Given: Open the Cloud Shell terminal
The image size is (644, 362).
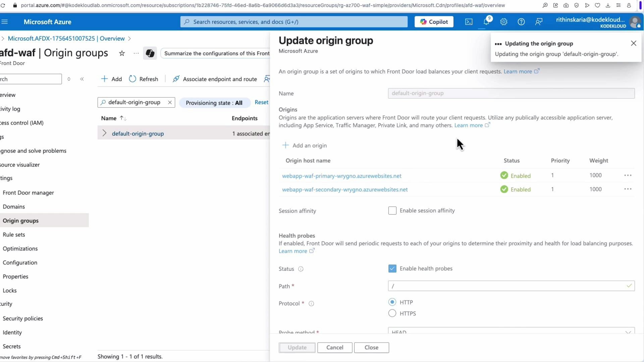Looking at the screenshot, I should [x=469, y=22].
